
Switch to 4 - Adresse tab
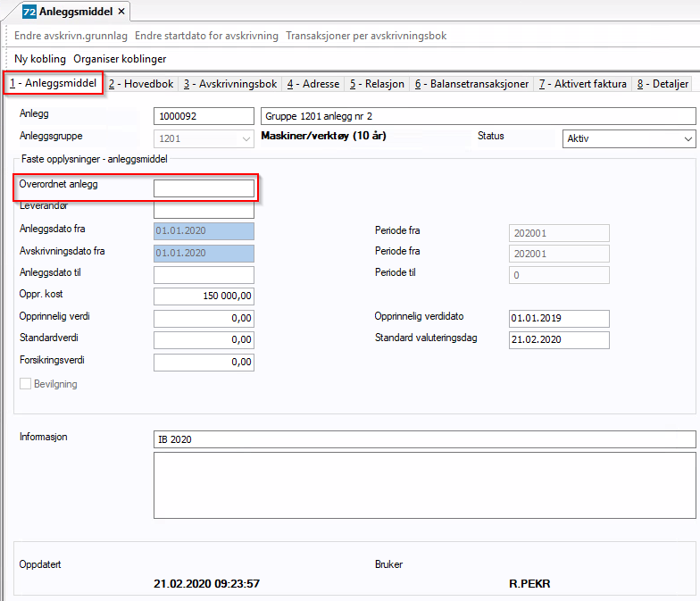(313, 84)
